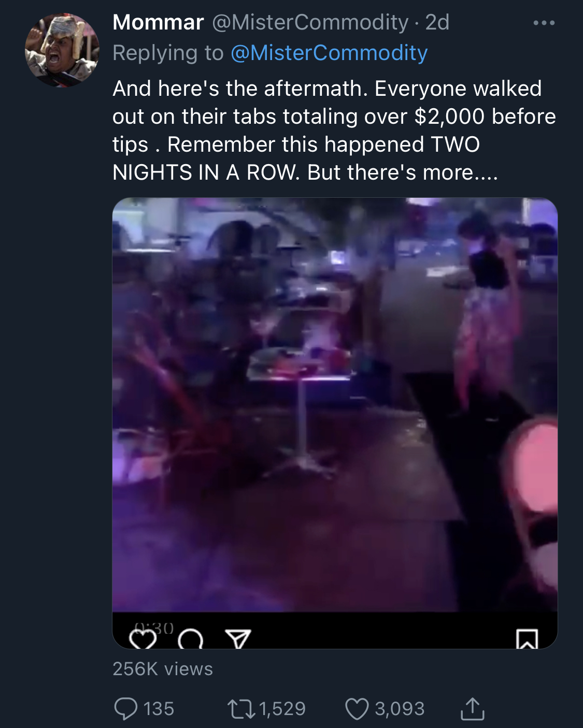This screenshot has height=728, width=583.
Task: Retweet the post with 1,529 retweets
Action: pos(241,709)
